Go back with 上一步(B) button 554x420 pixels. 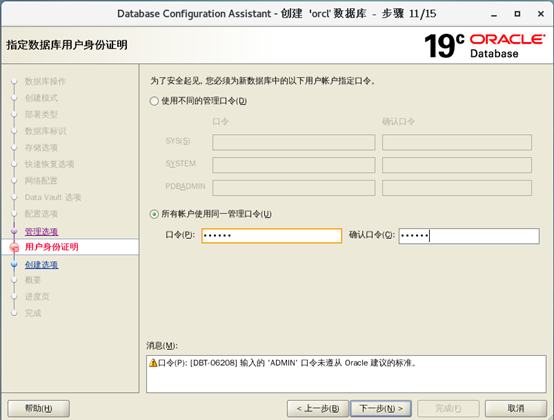[x=318, y=408]
